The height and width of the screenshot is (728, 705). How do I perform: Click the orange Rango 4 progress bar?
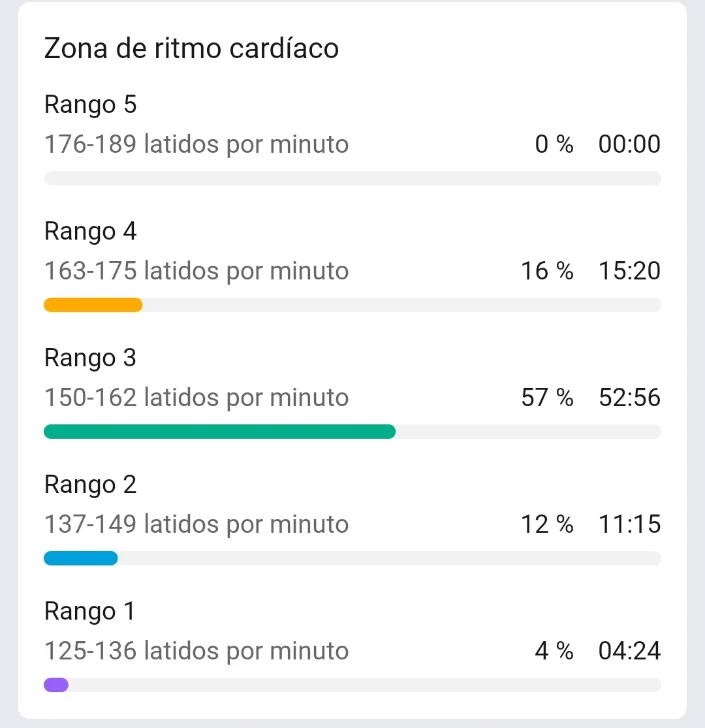93,305
